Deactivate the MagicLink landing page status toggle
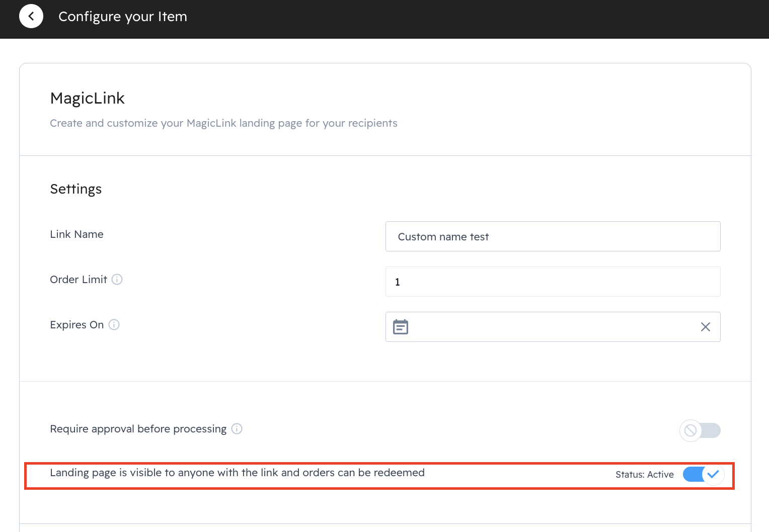769x532 pixels. pyautogui.click(x=700, y=474)
